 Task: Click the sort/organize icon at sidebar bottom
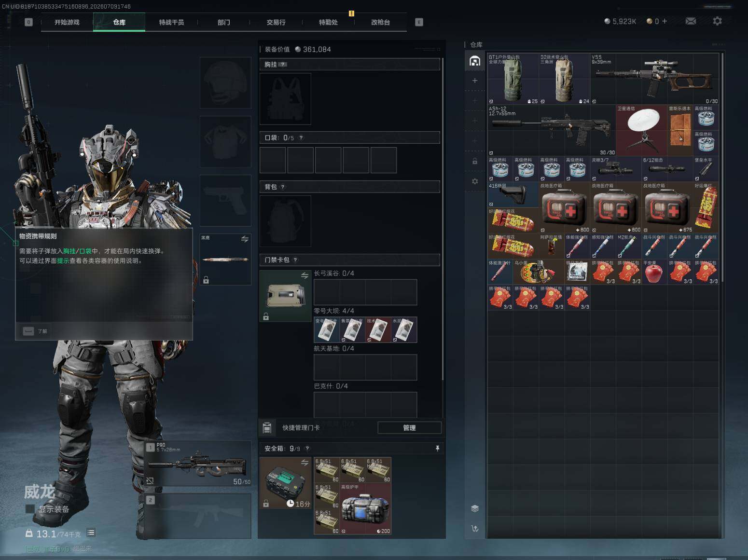pos(475,529)
